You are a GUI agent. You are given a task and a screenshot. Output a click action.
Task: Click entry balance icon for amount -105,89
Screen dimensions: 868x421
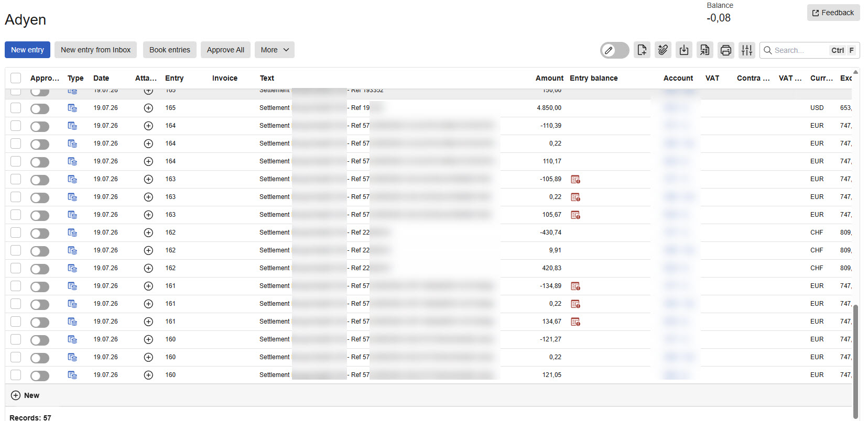[575, 180]
